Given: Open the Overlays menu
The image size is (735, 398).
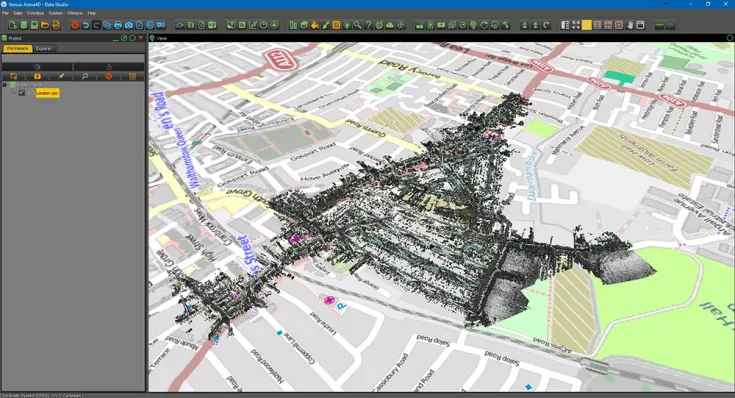Looking at the screenshot, I should click(35, 13).
